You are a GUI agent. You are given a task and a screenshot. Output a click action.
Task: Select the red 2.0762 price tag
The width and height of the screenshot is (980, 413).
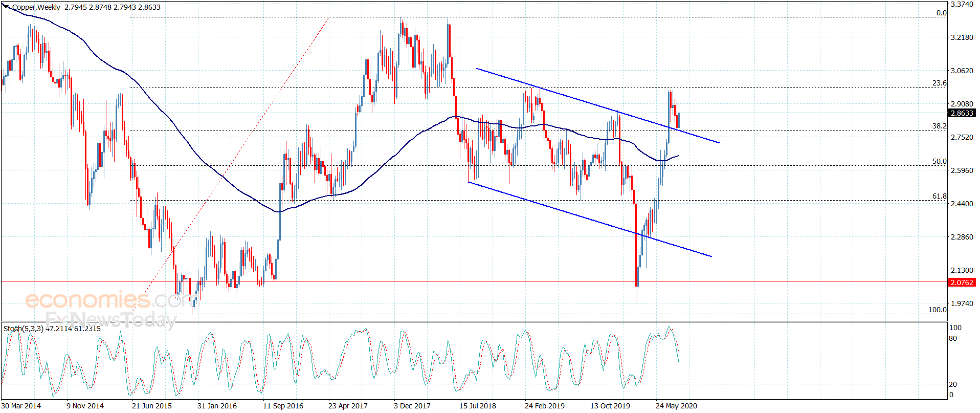(x=962, y=282)
